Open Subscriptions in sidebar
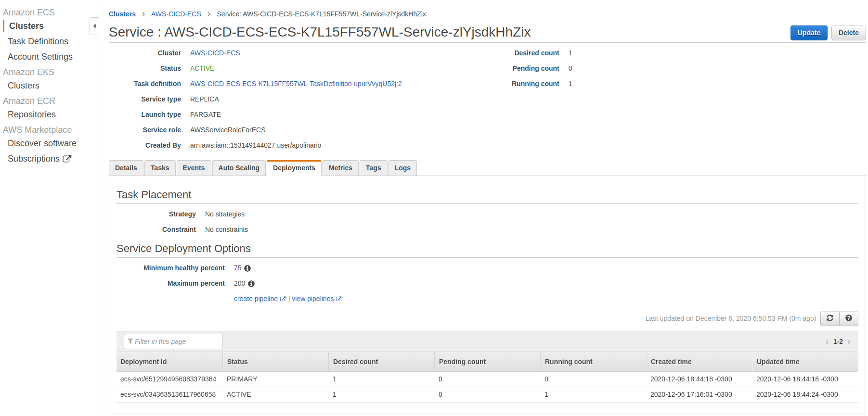Viewport: 868px width, 416px height. [x=34, y=159]
